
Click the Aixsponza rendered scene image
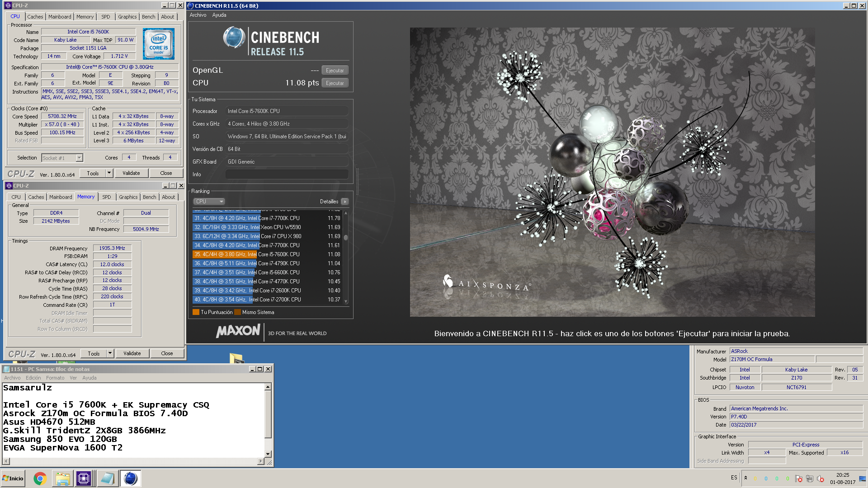pos(612,172)
